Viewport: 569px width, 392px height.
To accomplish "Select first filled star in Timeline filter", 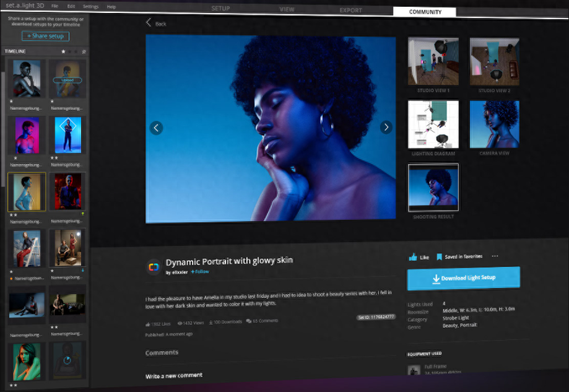I will point(63,51).
